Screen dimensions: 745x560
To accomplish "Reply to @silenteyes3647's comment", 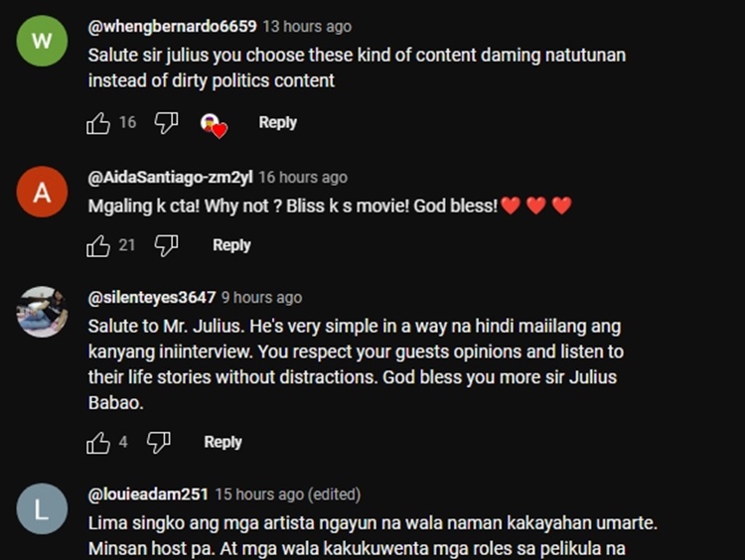I will click(x=223, y=443).
